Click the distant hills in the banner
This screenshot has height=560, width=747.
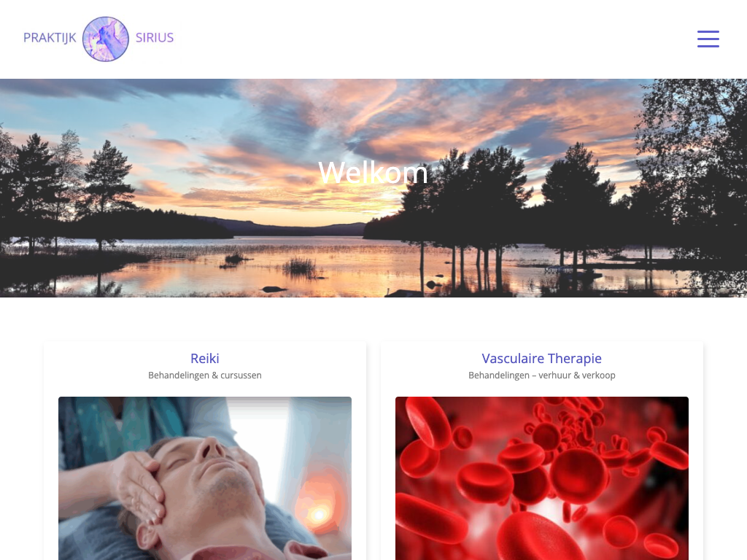click(295, 227)
